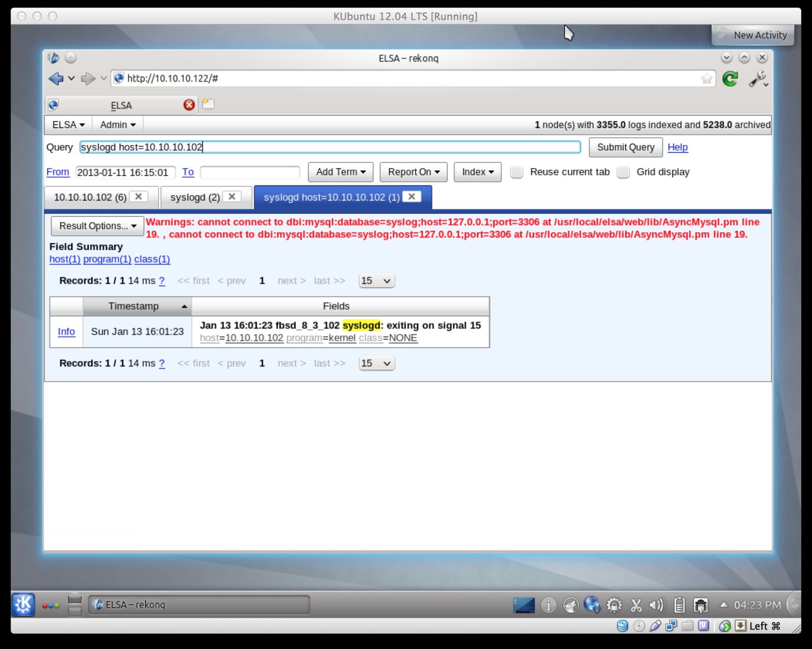Open the Info link for the log row

[x=66, y=332]
